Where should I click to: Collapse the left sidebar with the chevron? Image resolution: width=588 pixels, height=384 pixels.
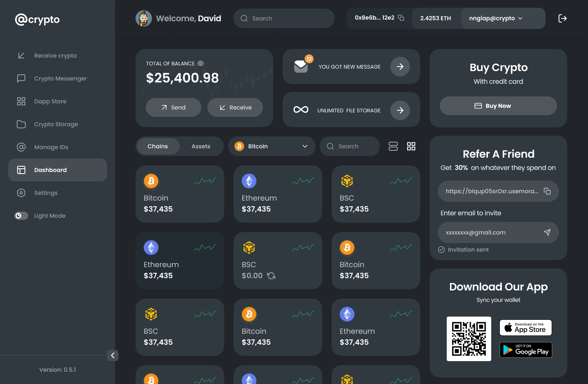pyautogui.click(x=113, y=355)
